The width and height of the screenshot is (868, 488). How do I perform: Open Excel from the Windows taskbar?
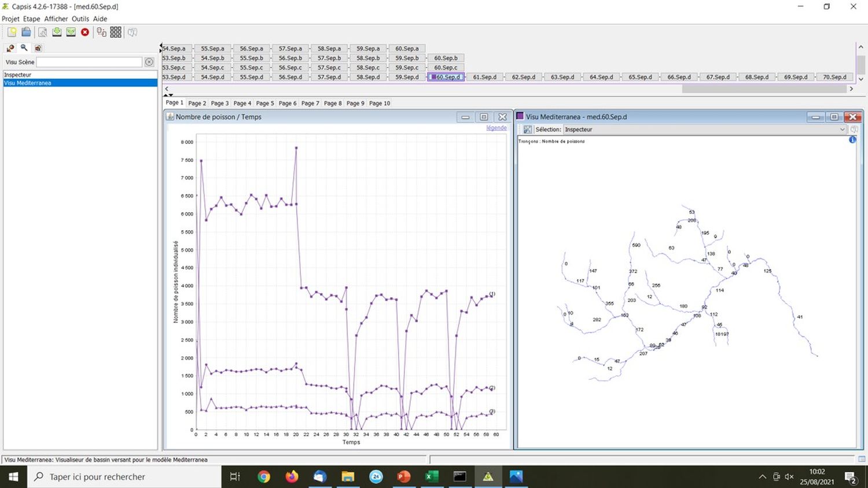point(431,476)
